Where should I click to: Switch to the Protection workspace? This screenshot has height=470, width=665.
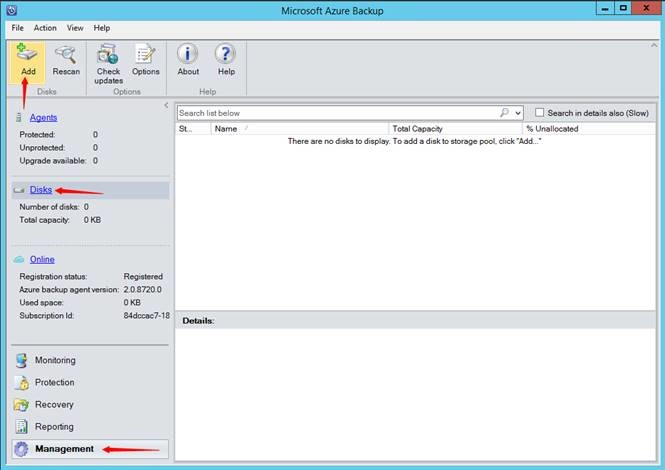[54, 382]
